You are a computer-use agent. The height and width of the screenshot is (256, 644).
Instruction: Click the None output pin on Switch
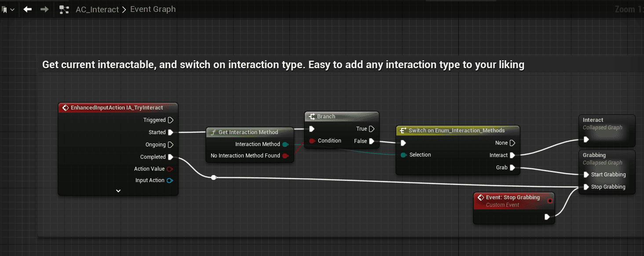(x=512, y=143)
